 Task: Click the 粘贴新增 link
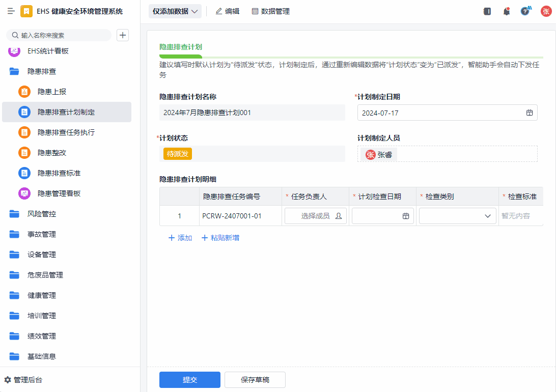220,238
